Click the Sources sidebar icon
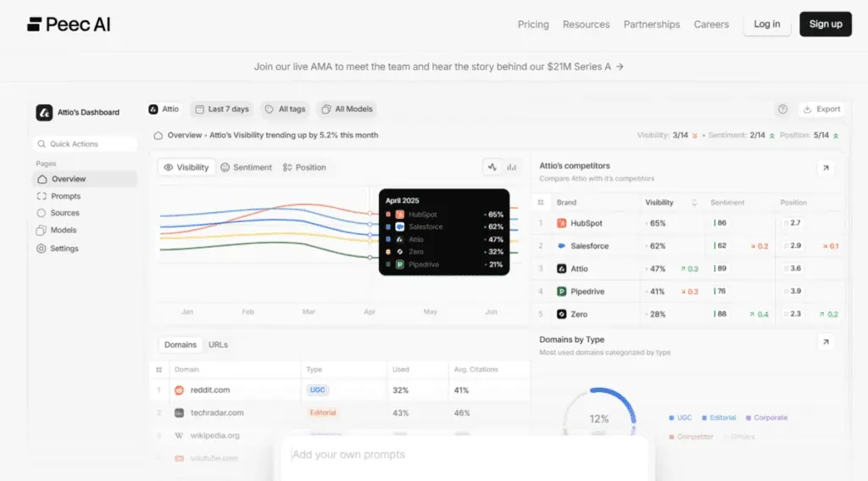This screenshot has width=868, height=481. [x=41, y=213]
